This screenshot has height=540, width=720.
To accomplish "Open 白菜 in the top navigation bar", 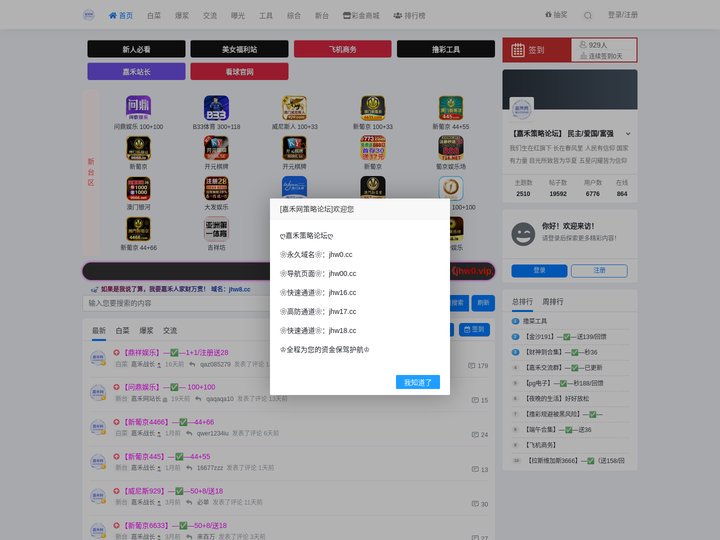I will (154, 16).
